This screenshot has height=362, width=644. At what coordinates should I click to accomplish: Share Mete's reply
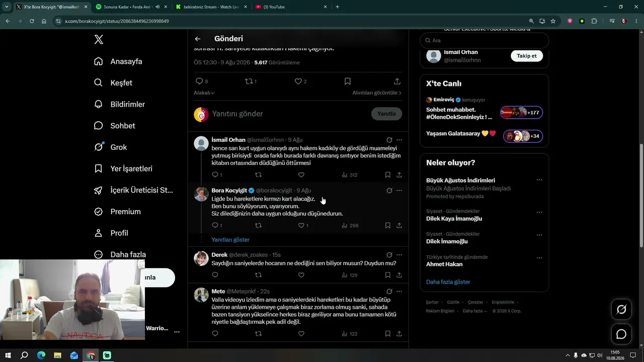[399, 333]
